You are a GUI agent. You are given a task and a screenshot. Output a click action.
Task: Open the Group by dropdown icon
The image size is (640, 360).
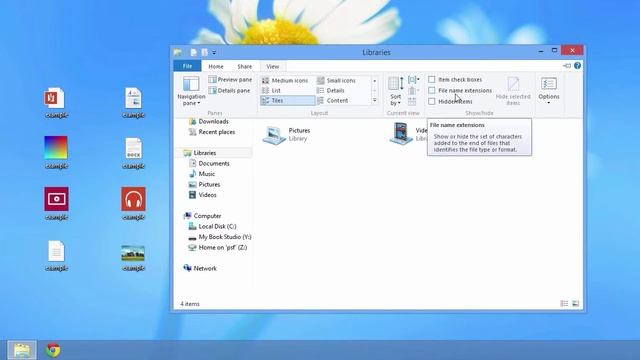click(x=413, y=80)
